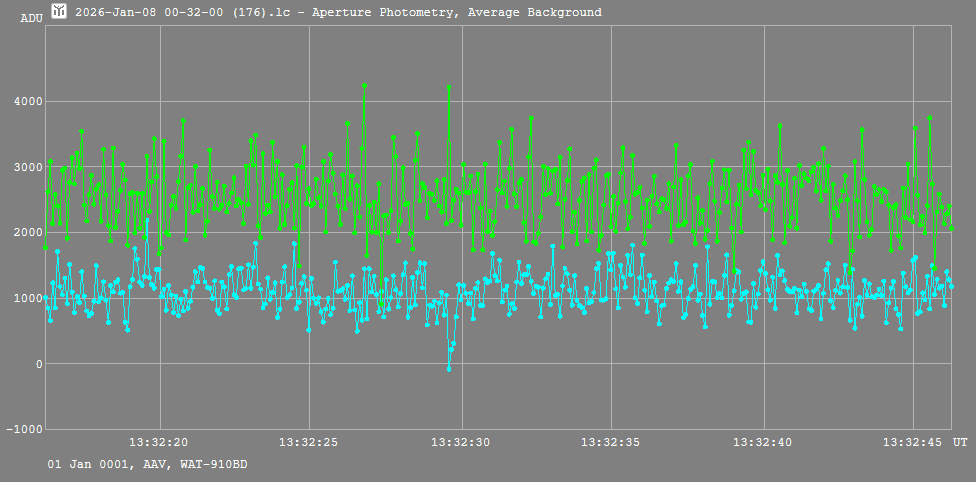Click the light curve icon in the title
This screenshot has width=976, height=482.
click(x=59, y=11)
